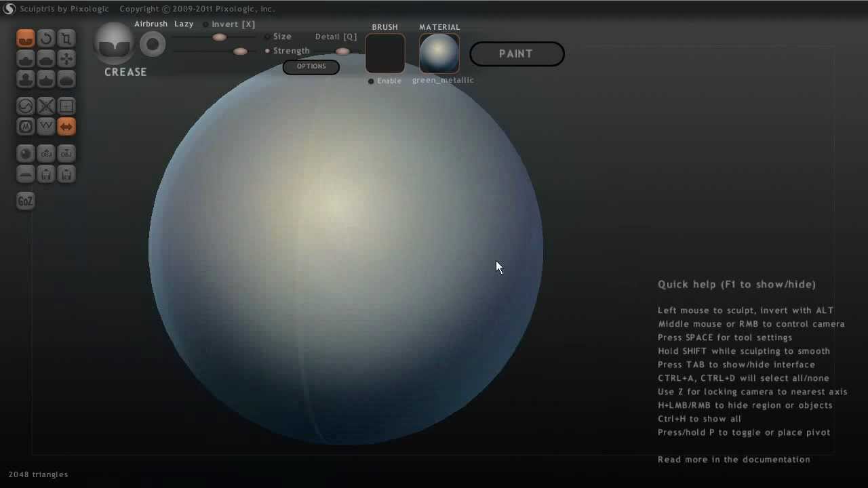Click the Reduce Brush tool icon
868x488 pixels.
pyautogui.click(x=26, y=106)
